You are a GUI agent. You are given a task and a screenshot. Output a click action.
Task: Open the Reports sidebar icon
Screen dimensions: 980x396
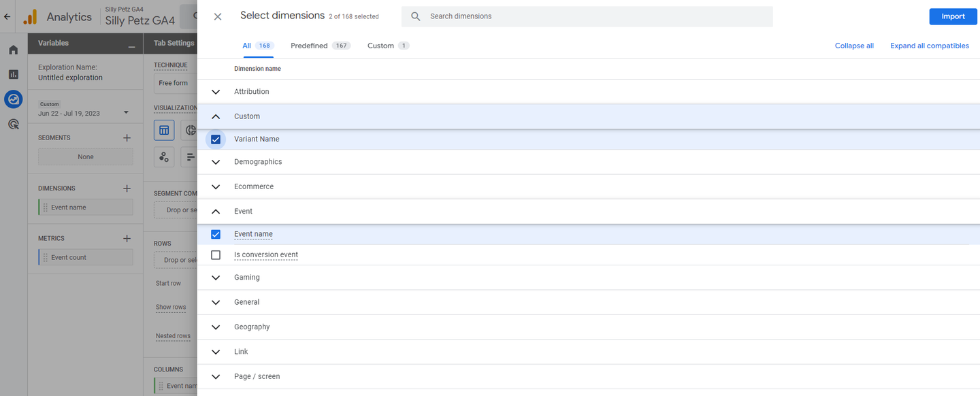(13, 74)
